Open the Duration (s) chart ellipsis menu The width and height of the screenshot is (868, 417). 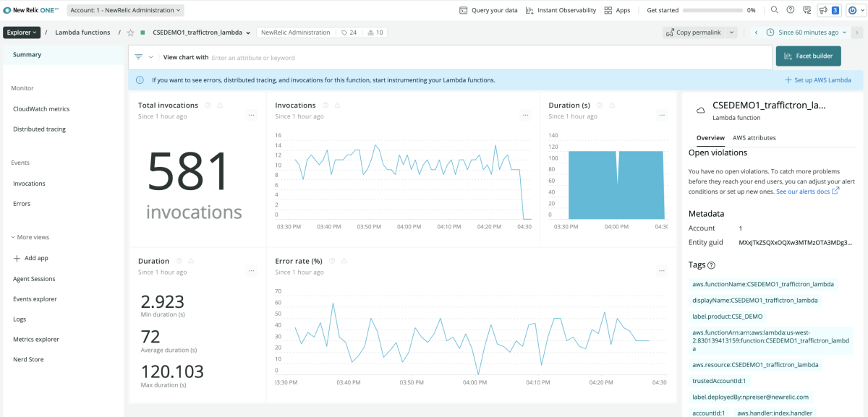click(x=661, y=115)
